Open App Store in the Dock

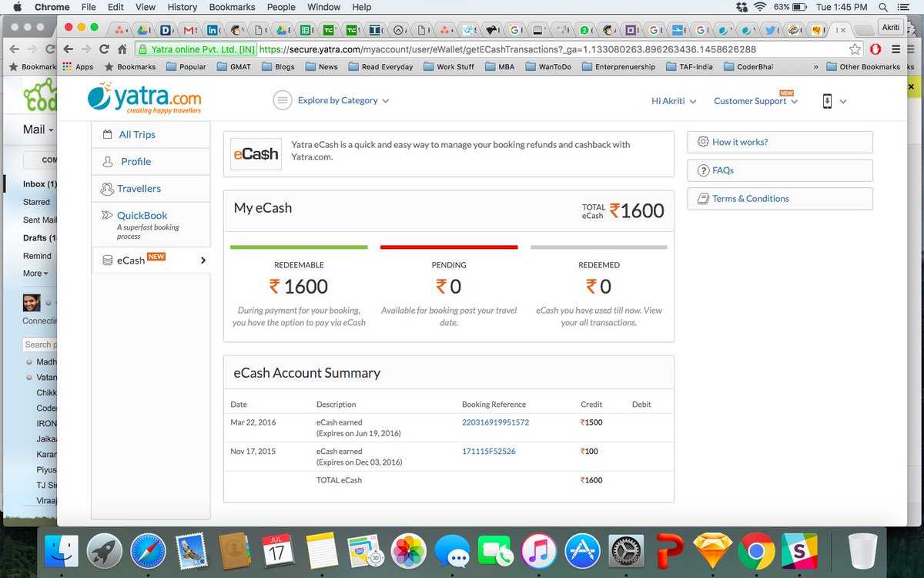582,551
